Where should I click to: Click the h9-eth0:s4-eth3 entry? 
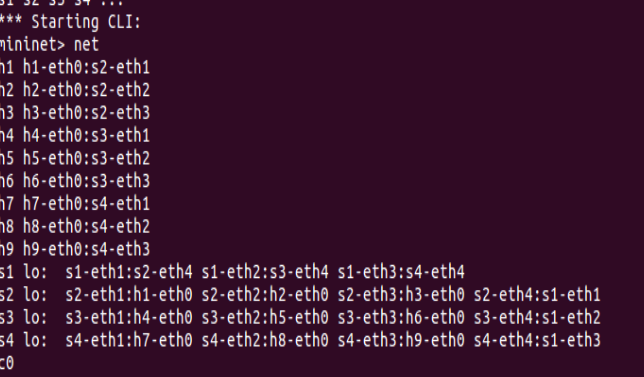[x=87, y=249]
